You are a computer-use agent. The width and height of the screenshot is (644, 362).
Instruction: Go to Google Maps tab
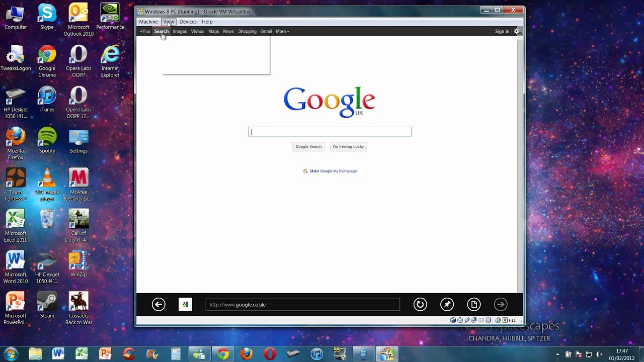[214, 31]
